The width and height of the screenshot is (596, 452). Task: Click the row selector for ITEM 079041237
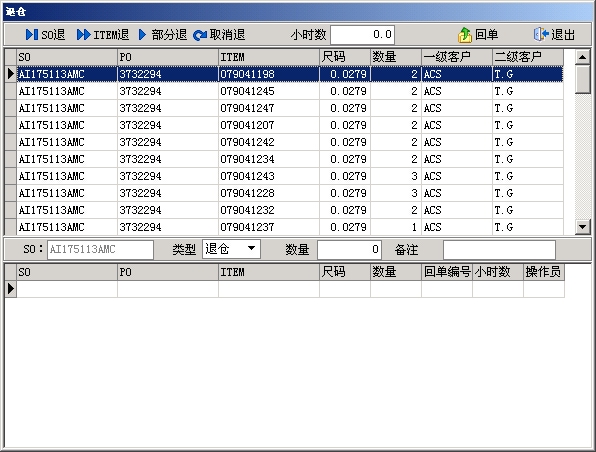pos(11,227)
